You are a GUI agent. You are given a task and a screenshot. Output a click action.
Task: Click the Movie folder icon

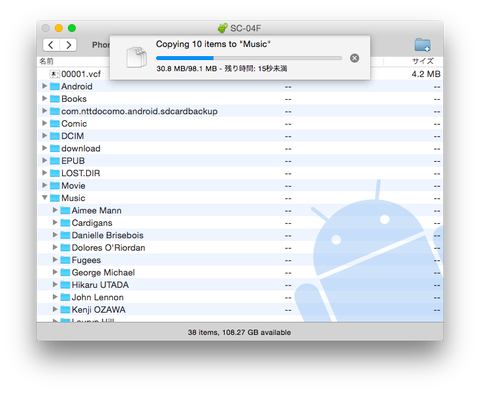point(55,186)
